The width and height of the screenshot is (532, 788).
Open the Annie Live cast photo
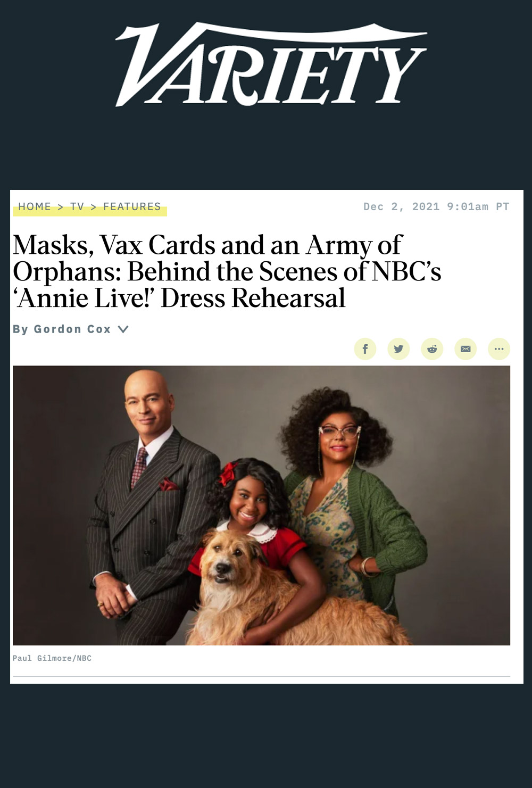261,505
